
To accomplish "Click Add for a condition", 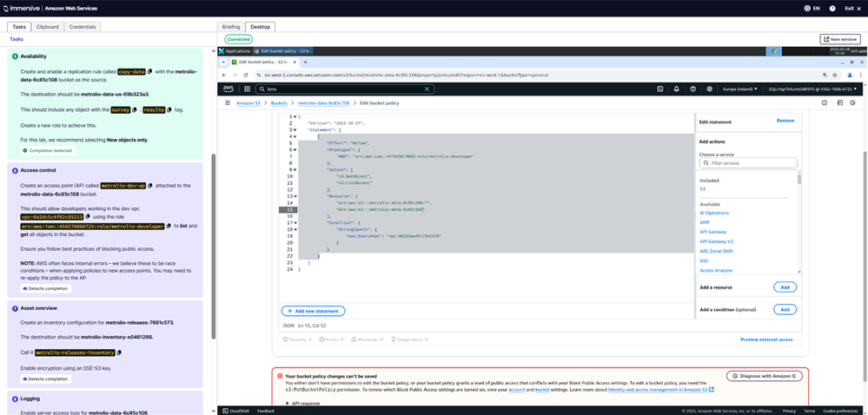I will [785, 309].
